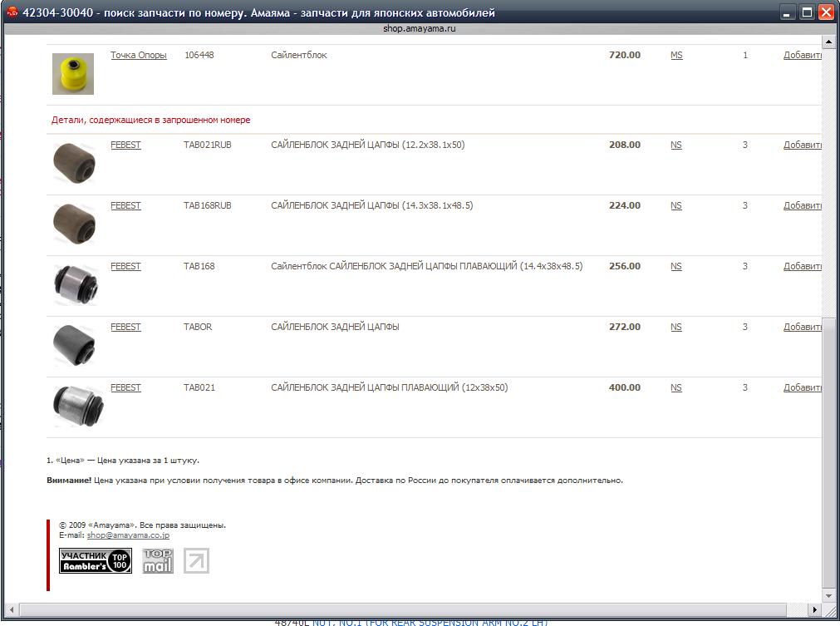The height and width of the screenshot is (626, 840).
Task: Add TAB021 priced 400.00 to cart
Action: (x=802, y=388)
